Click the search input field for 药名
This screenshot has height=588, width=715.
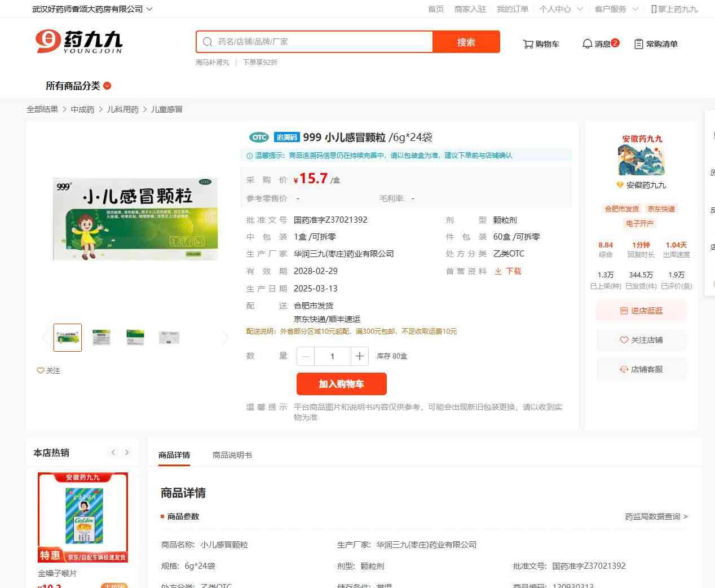[x=321, y=42]
